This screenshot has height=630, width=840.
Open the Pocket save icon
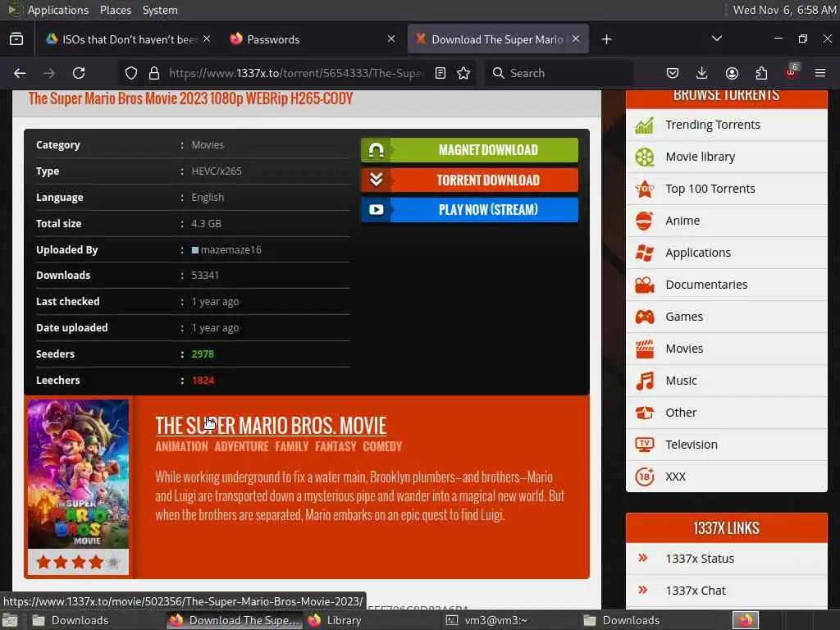[673, 73]
